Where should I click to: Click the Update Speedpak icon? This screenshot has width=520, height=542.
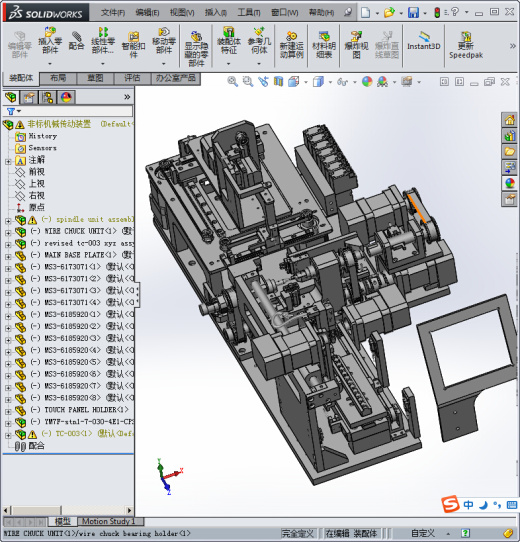point(466,45)
